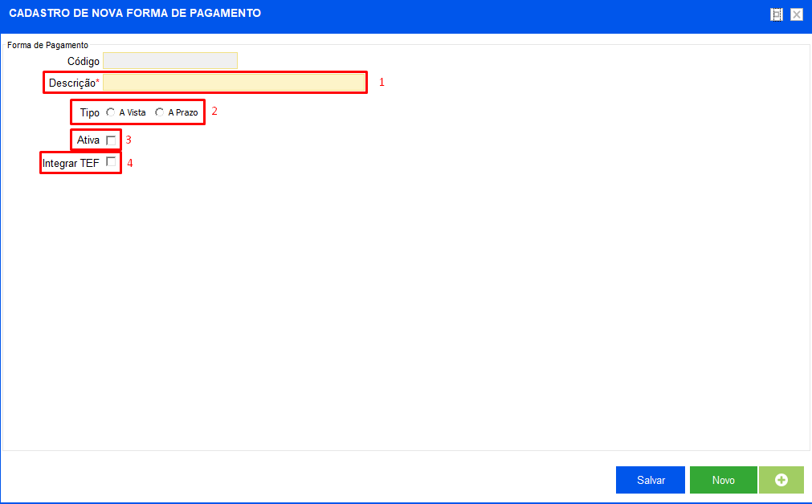
Task: Focus the Descrição input field
Action: pyautogui.click(x=234, y=83)
